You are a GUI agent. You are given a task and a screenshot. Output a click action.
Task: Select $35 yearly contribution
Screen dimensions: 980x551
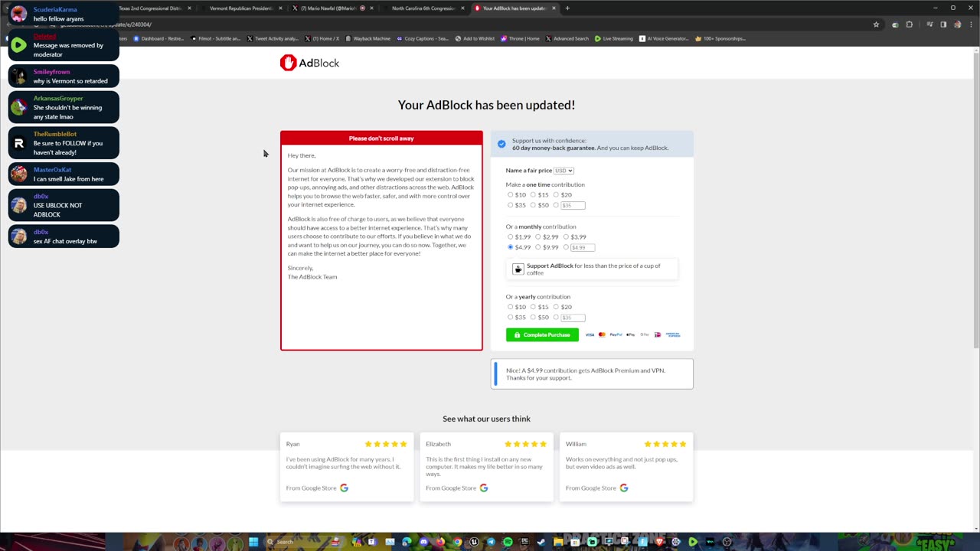(511, 318)
